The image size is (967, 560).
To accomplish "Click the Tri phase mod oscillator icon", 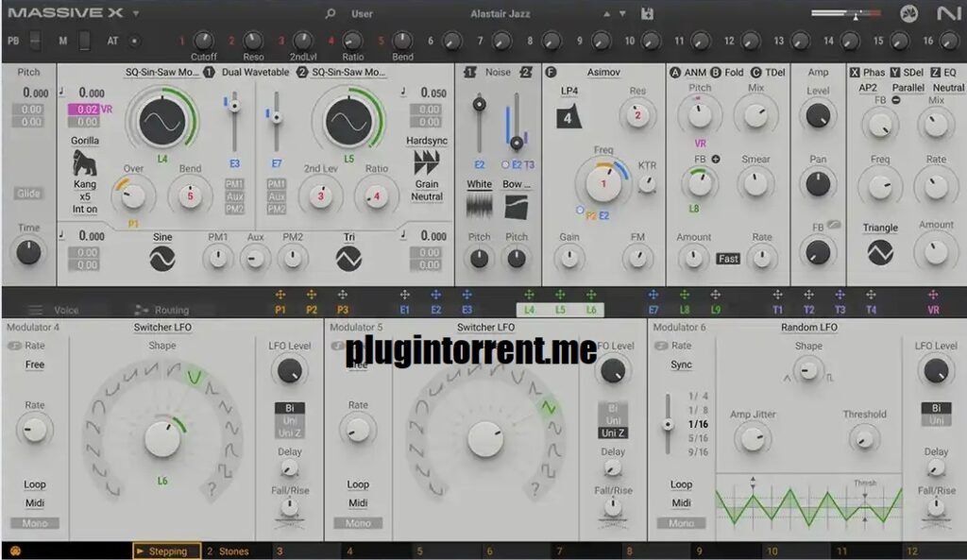I will click(348, 259).
